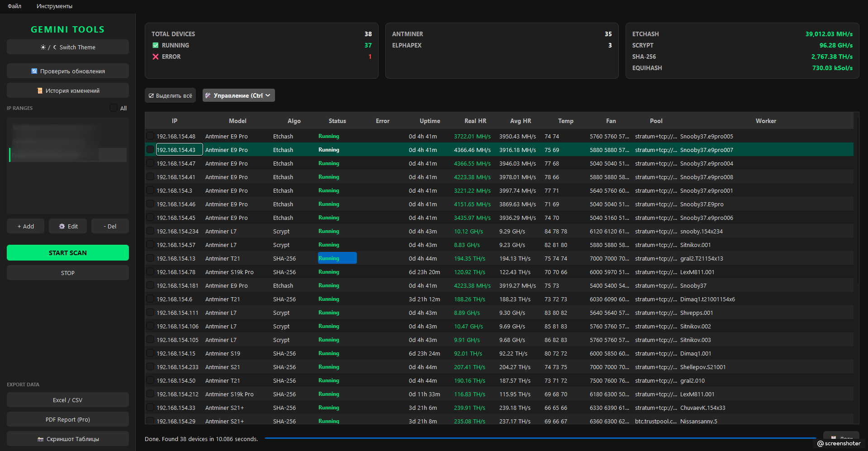Click the tools icon in Управление
868x451 pixels.
tap(208, 95)
